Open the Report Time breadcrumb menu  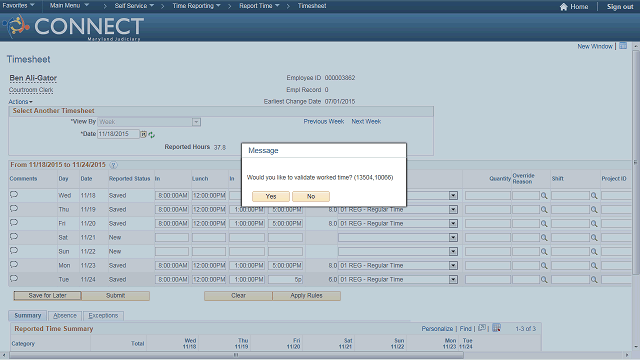pos(259,6)
